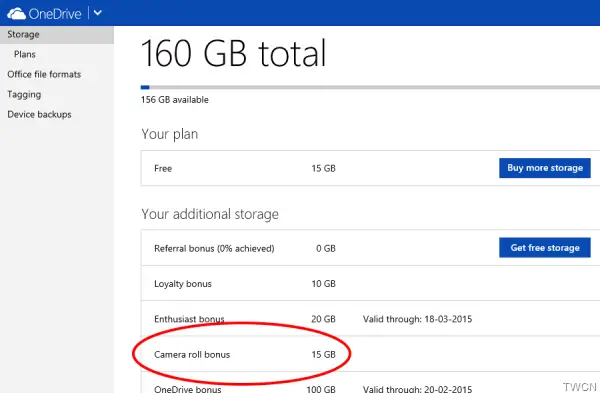Click Valid through: 18-03-2015 text
This screenshot has width=600, height=393.
[417, 319]
